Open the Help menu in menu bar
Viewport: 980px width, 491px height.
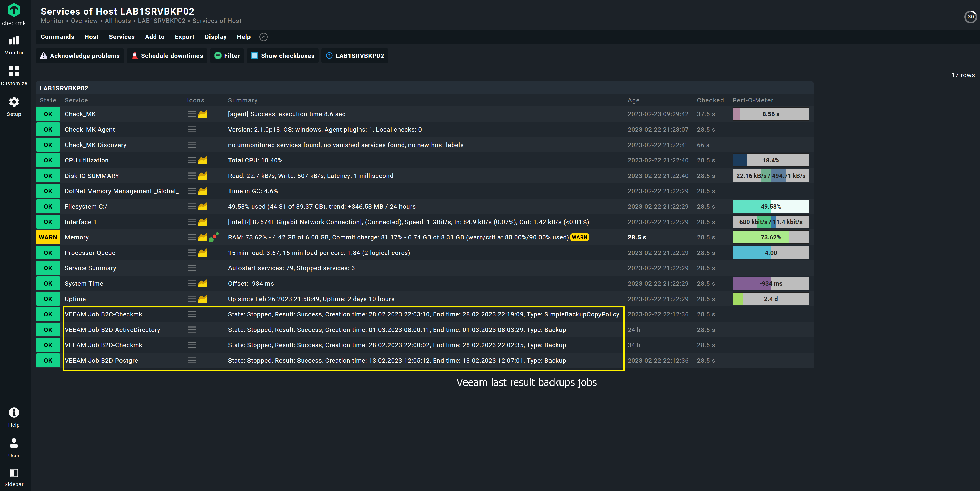coord(244,37)
